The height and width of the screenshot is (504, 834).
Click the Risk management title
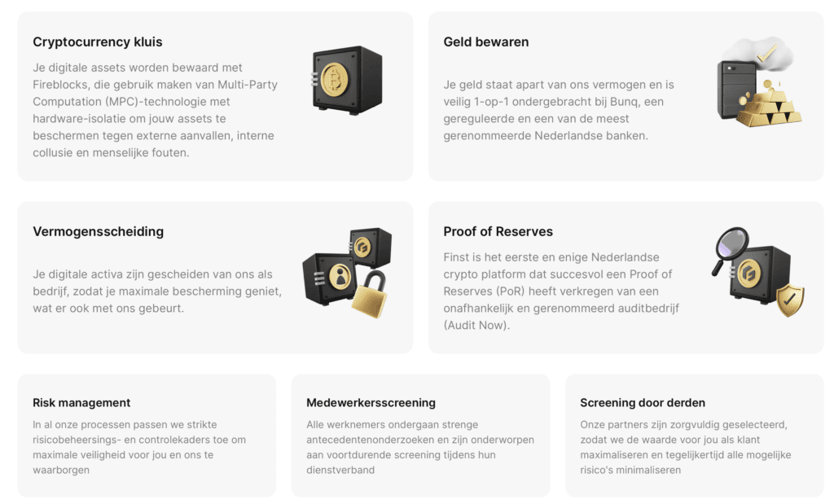[x=81, y=403]
